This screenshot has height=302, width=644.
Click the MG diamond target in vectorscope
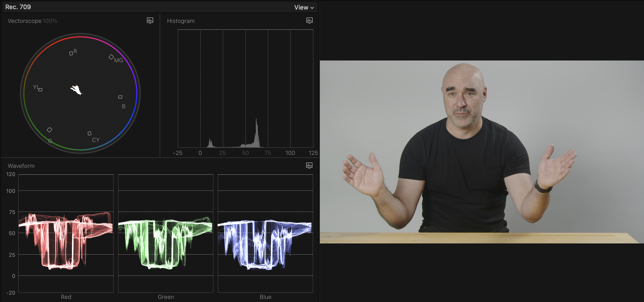[111, 57]
